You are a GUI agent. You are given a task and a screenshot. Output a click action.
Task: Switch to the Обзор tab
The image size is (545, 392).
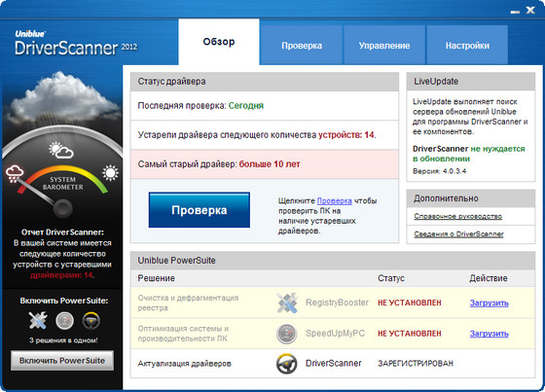[x=219, y=42]
